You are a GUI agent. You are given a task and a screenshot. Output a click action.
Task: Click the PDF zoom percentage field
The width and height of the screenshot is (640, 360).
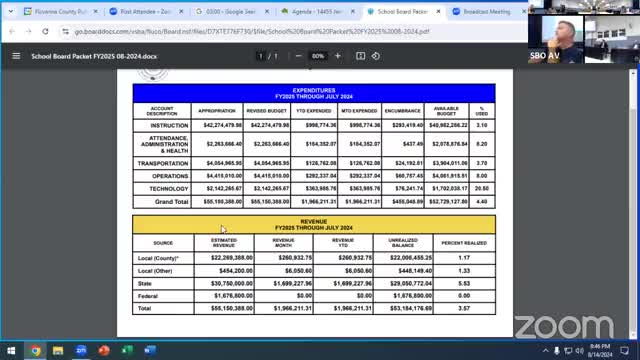(x=318, y=56)
